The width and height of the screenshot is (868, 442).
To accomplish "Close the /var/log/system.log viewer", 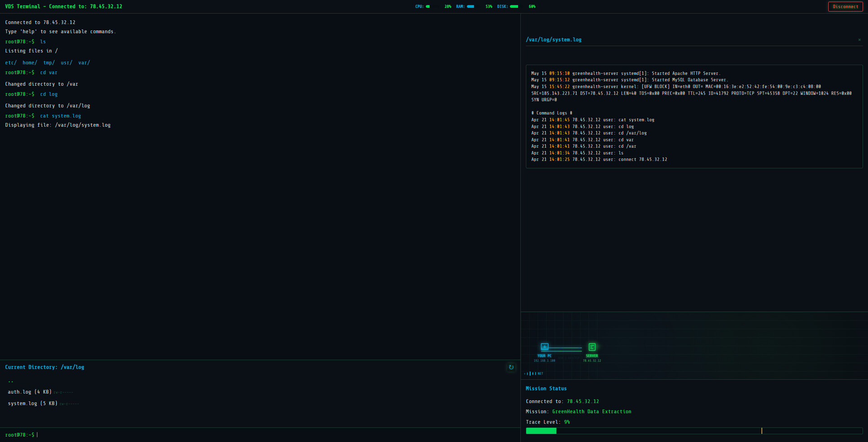I will click(x=859, y=40).
